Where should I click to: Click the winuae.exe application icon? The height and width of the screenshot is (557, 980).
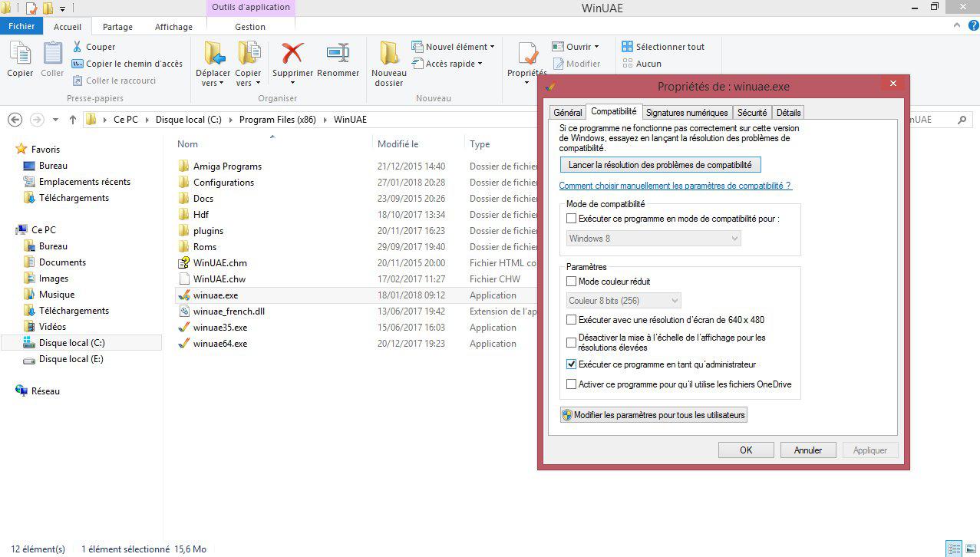183,295
